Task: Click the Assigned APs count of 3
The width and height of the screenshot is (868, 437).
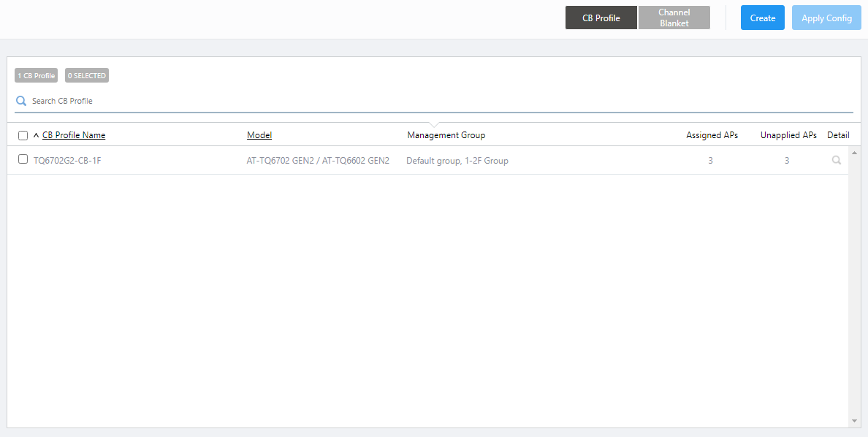Action: [710, 161]
